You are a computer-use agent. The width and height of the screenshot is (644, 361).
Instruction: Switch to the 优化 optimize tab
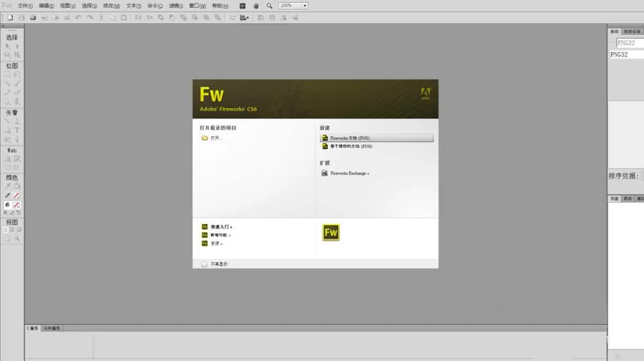614,32
